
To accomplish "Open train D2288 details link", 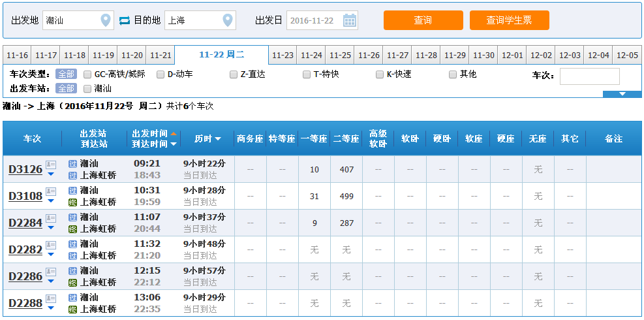I will pos(25,303).
